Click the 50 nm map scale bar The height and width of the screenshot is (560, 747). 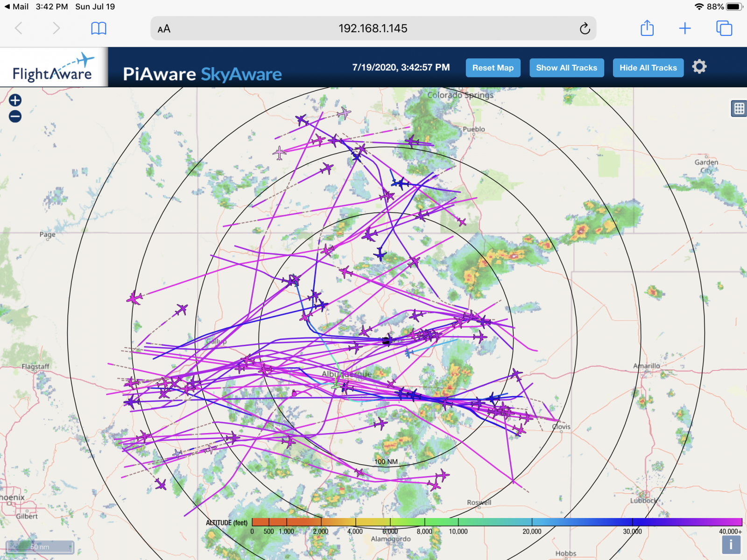40,547
